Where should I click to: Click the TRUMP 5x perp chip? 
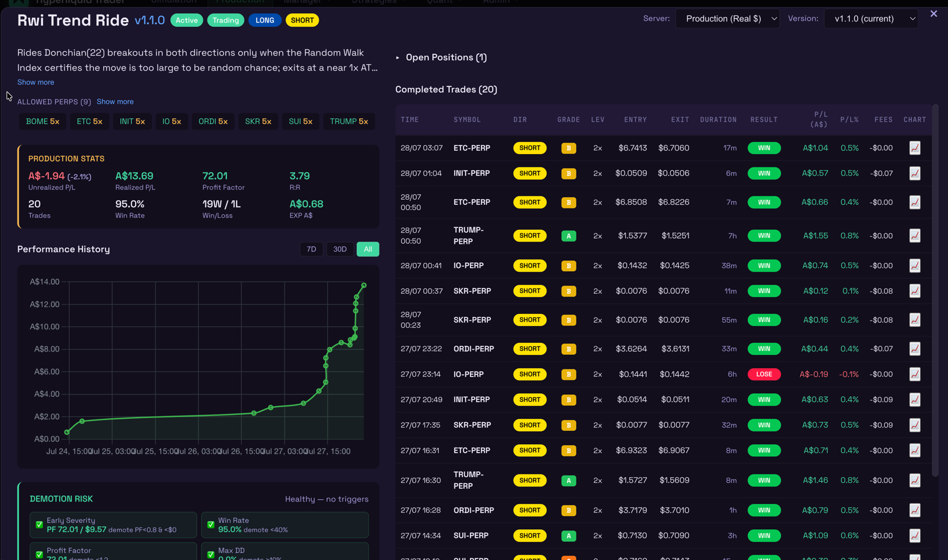349,122
